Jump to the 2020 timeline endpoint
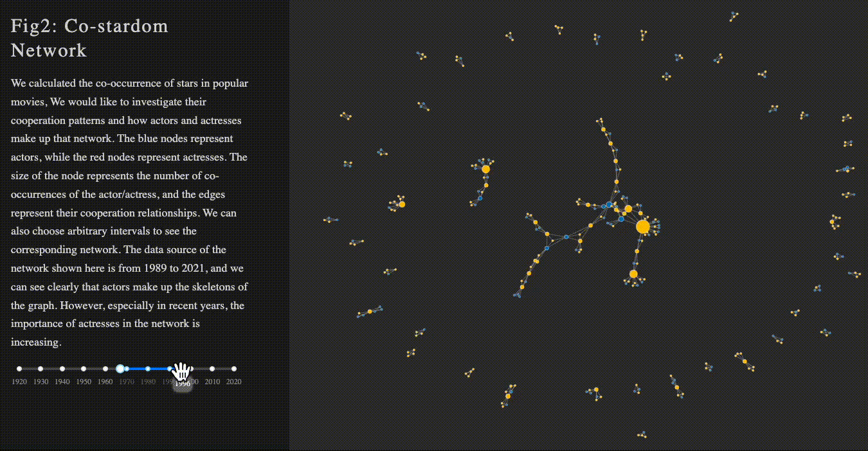Viewport: 868px width, 451px height. 233,369
